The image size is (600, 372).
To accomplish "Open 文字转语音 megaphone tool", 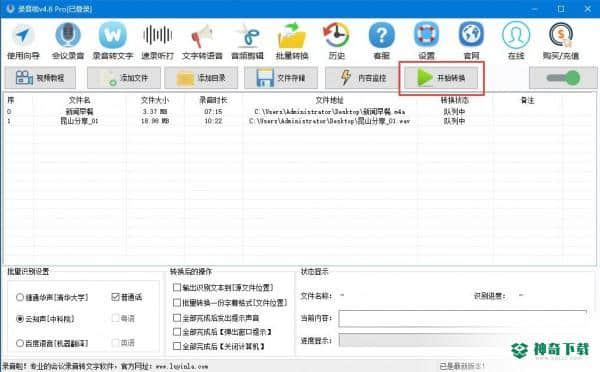I will (202, 41).
